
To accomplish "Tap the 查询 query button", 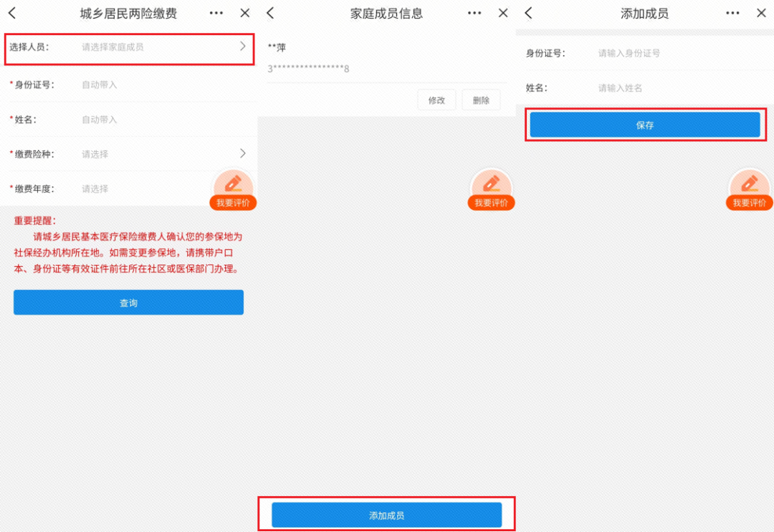I will click(x=128, y=302).
